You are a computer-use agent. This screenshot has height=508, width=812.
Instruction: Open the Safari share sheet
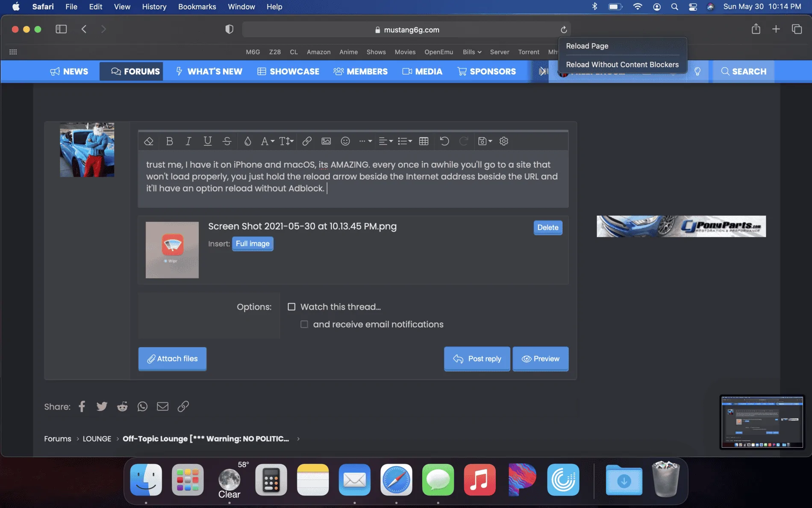[x=756, y=29]
